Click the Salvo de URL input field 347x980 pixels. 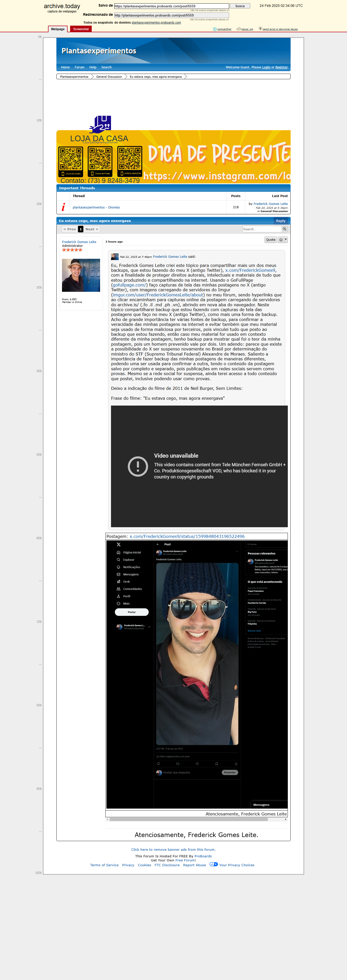(172, 6)
